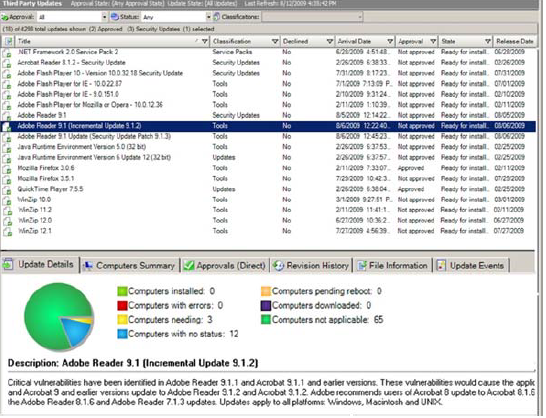Click the Computers not applicable: 65 label
The height and width of the screenshot is (418, 546).
point(327,320)
